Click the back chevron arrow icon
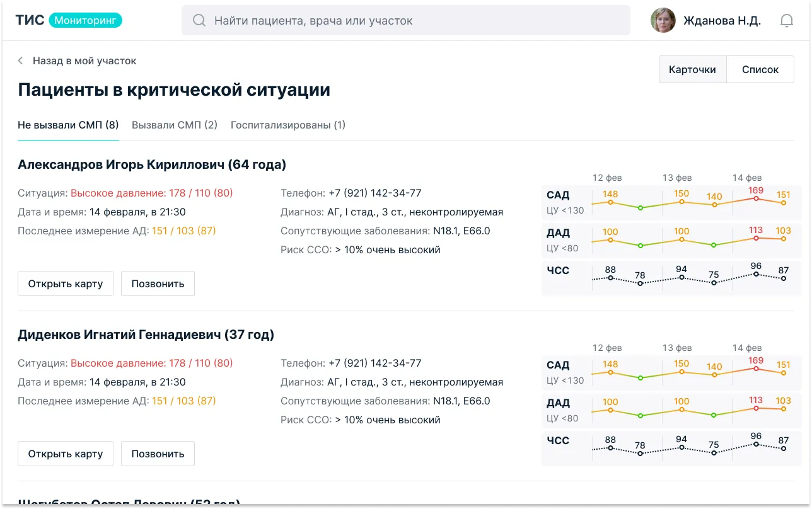This screenshot has height=509, width=812. [x=21, y=61]
